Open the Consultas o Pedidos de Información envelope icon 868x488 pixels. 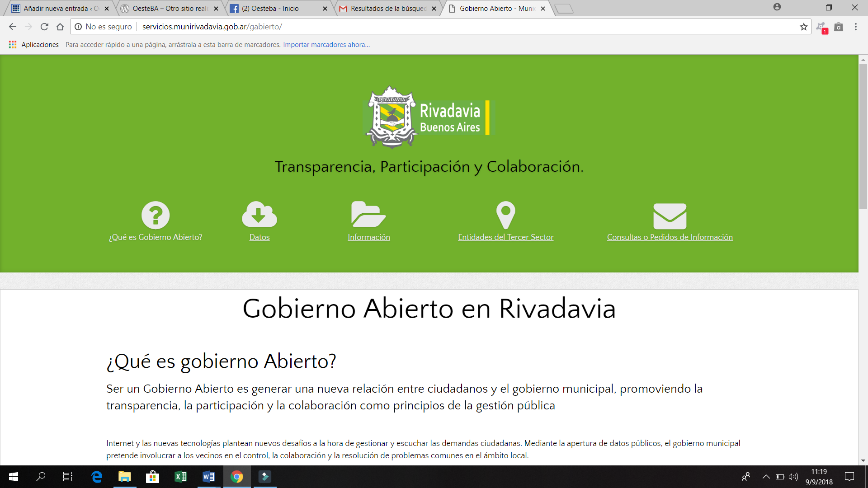pos(669,215)
